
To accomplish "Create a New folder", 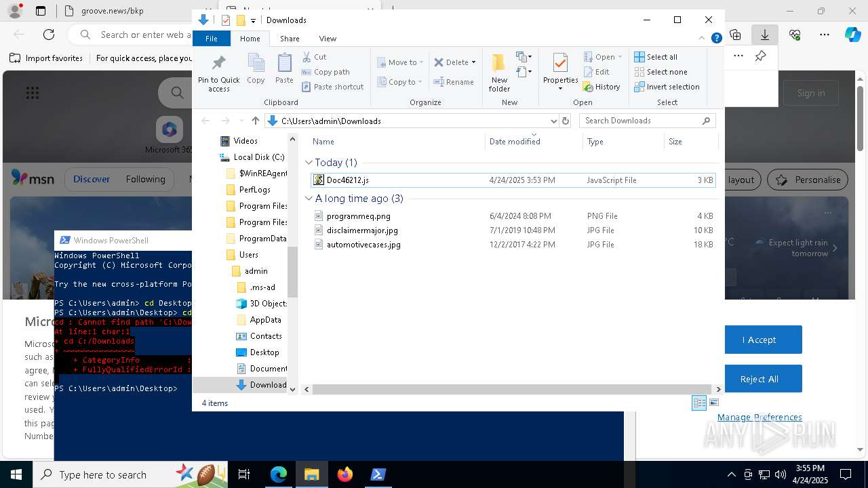I will pos(499,73).
